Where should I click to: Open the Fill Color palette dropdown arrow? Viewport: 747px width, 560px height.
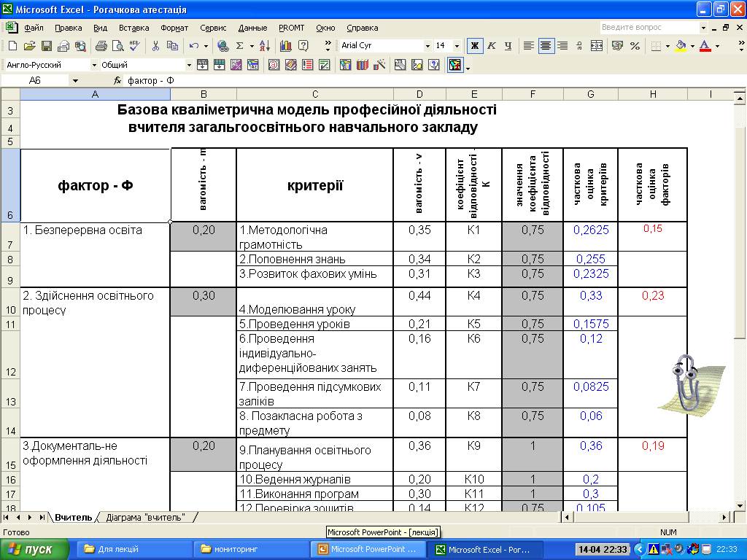692,46
